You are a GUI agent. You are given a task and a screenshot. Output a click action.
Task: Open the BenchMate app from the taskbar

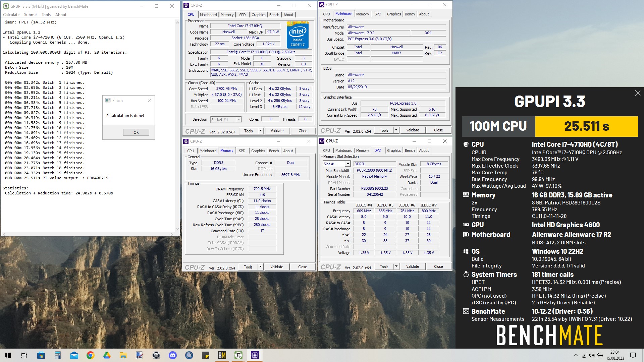click(x=222, y=355)
